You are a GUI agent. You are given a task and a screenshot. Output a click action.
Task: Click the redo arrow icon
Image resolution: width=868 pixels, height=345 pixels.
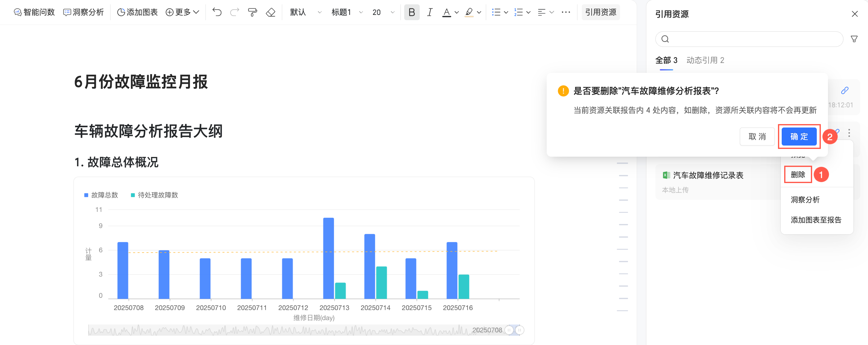click(234, 12)
